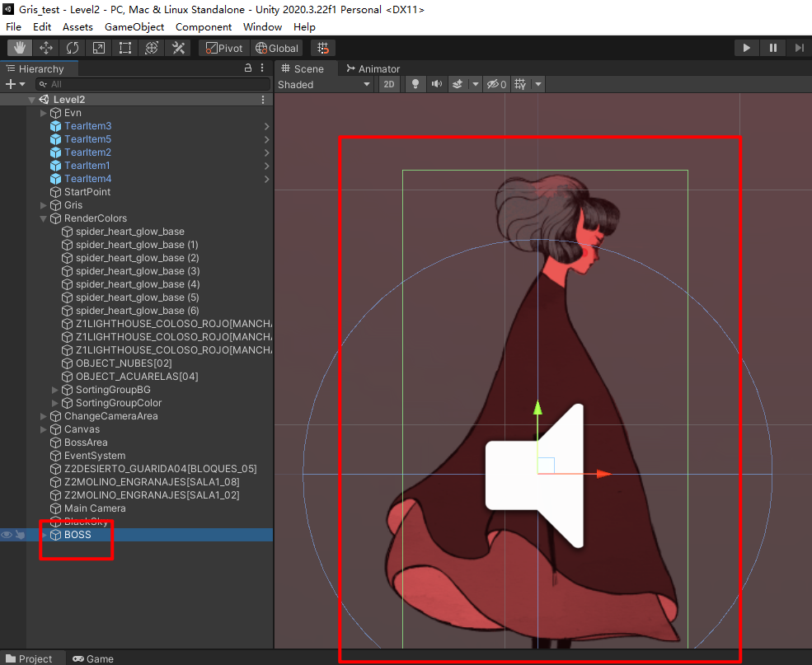Lock the Hierarchy panel
The width and height of the screenshot is (812, 665).
248,68
